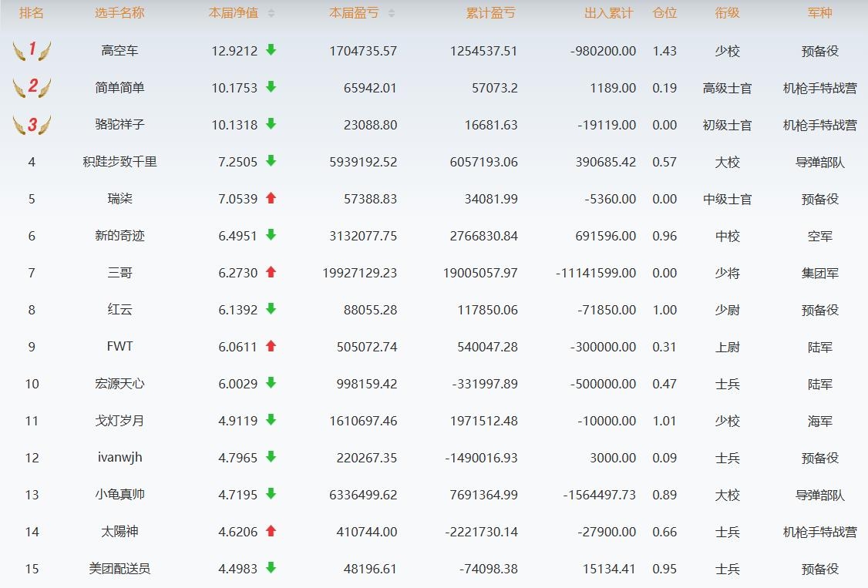This screenshot has width=868, height=588.
Task: Click the 累计盈亏 column header
Action: 491,13
